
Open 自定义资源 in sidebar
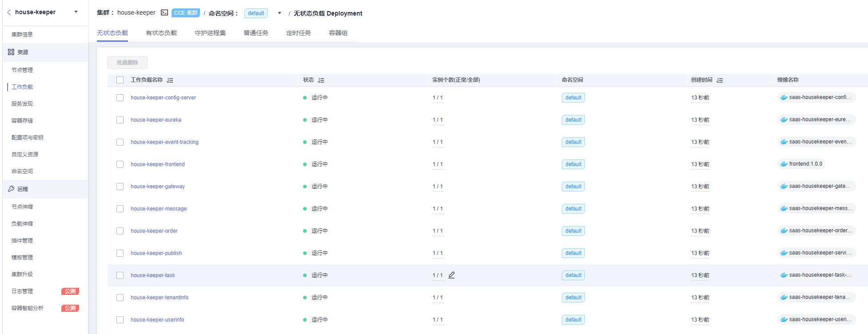pos(25,155)
